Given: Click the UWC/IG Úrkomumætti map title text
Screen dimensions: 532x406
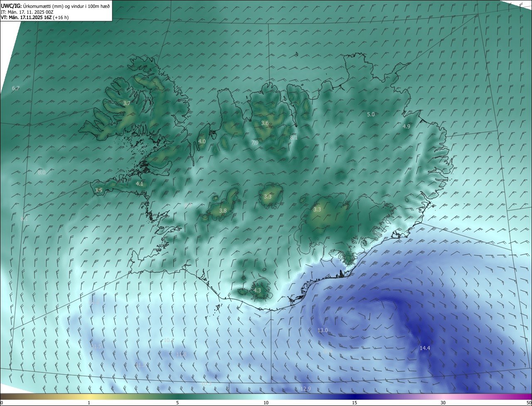Looking at the screenshot, I should pos(55,6).
